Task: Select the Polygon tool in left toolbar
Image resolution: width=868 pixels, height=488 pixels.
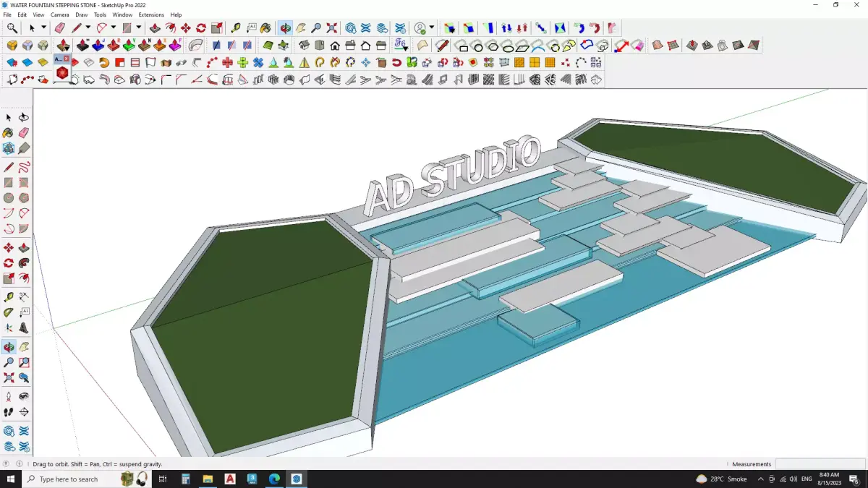Action: pyautogui.click(x=24, y=197)
